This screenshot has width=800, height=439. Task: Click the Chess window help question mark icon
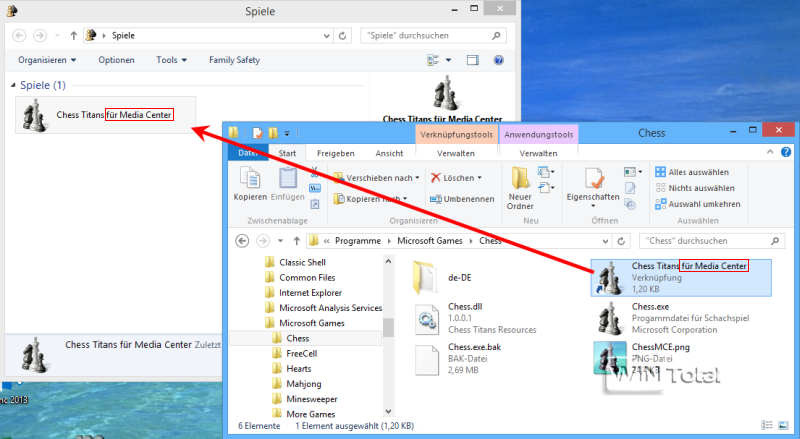(x=786, y=152)
